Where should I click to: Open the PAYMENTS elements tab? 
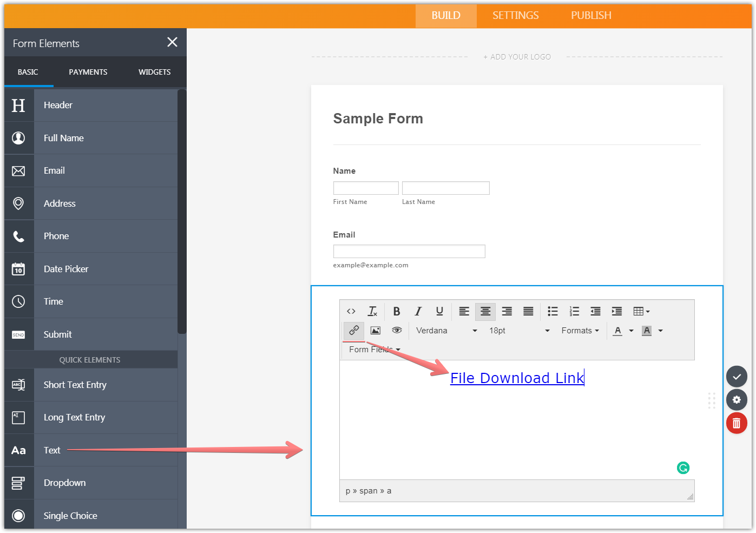88,72
